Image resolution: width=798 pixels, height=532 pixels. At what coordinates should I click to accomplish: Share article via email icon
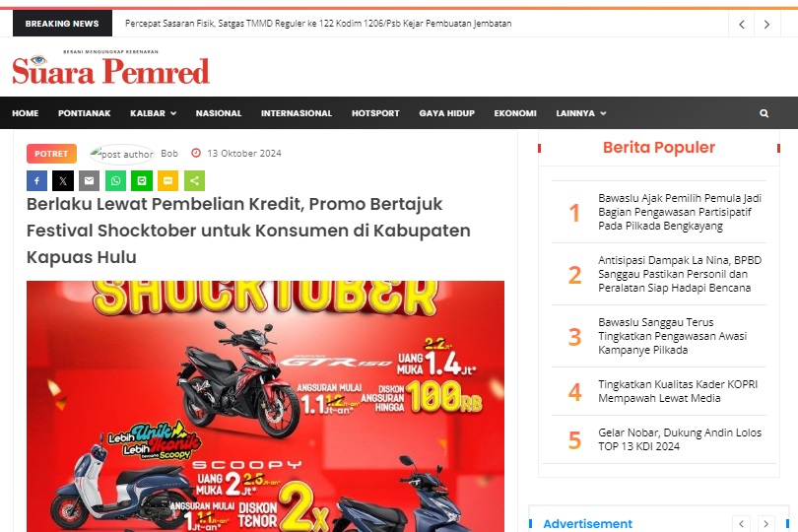pyautogui.click(x=89, y=180)
